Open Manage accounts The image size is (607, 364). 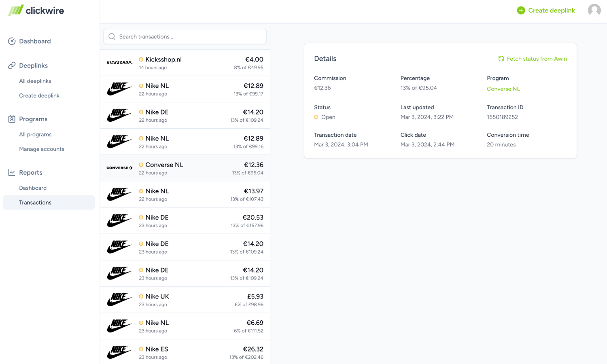42,149
